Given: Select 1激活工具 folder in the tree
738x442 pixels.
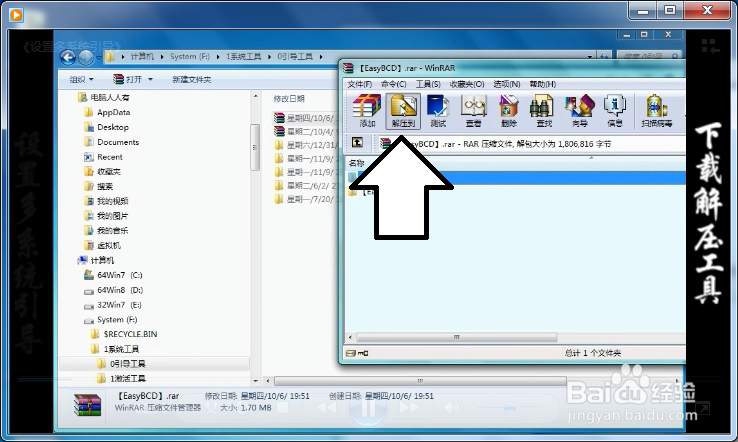Looking at the screenshot, I should pos(128,378).
